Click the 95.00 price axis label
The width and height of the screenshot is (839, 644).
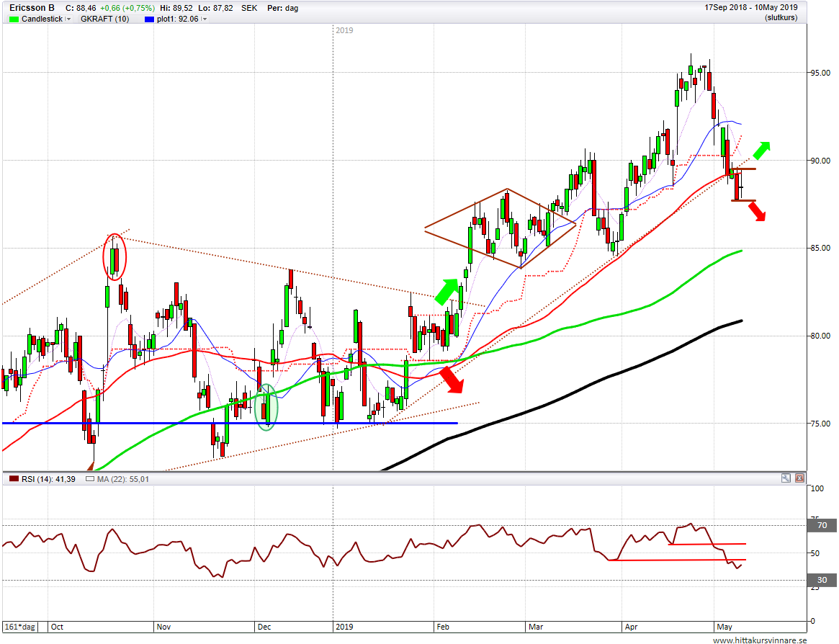point(820,73)
